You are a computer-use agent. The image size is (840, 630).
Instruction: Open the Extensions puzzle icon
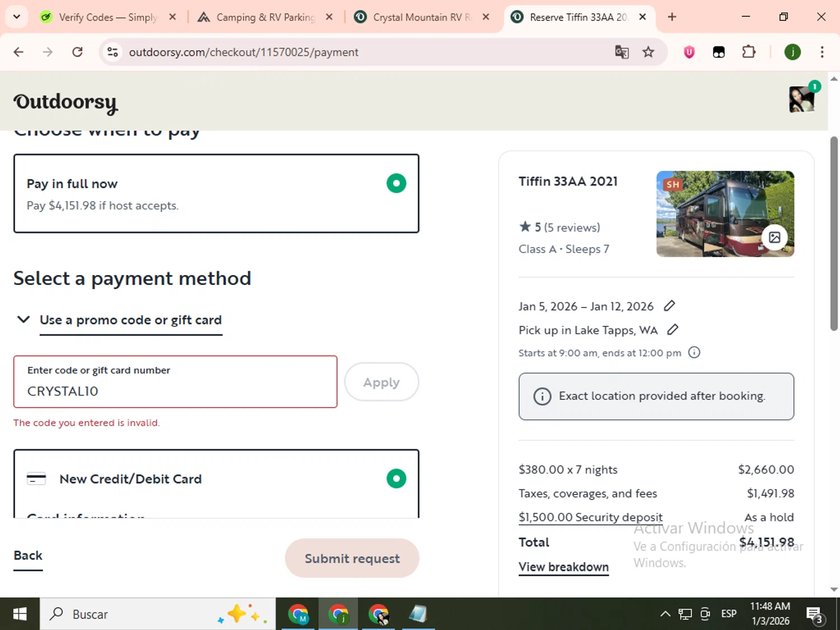click(x=749, y=52)
